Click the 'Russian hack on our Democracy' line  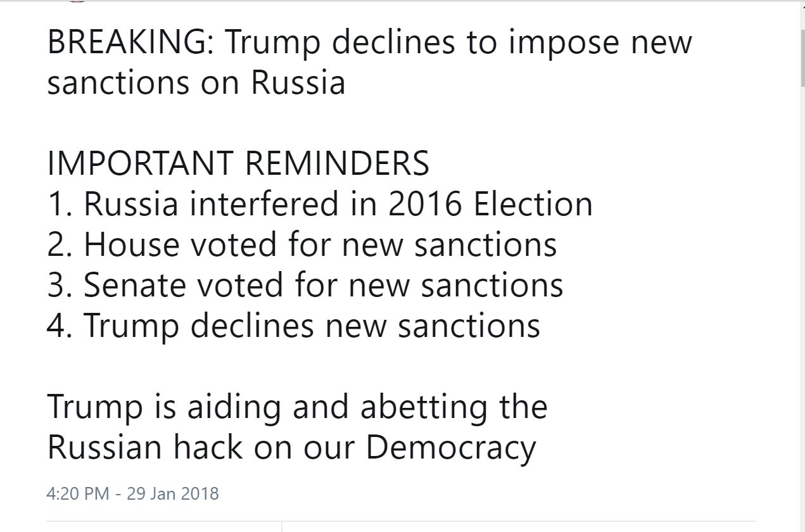pos(291,448)
